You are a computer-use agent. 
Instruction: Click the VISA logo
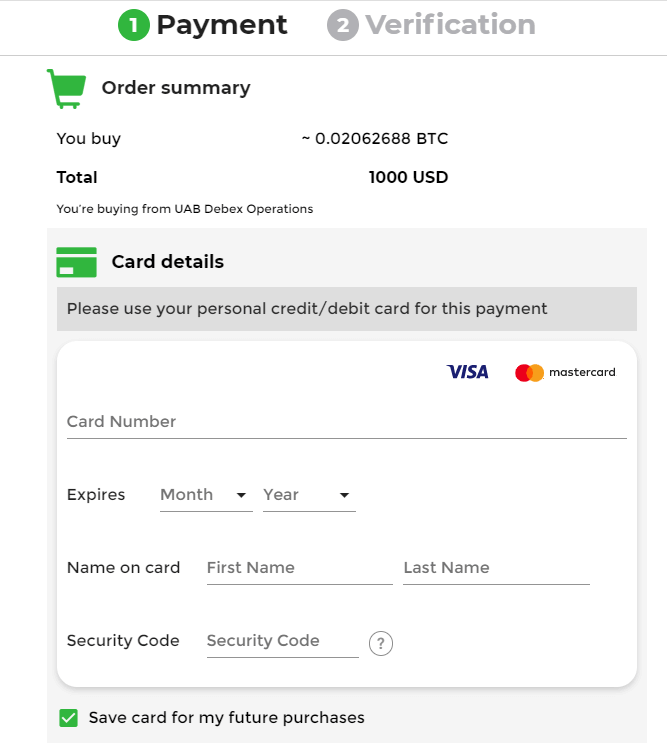coord(468,372)
